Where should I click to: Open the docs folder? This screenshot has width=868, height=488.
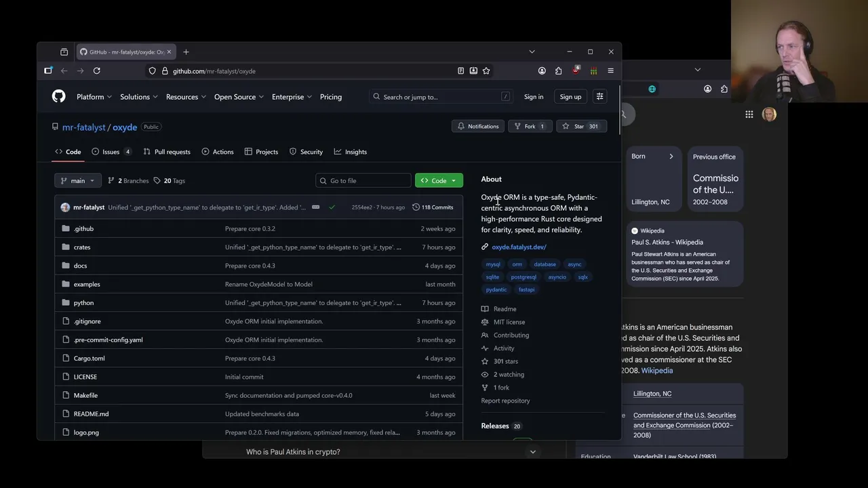tap(80, 266)
